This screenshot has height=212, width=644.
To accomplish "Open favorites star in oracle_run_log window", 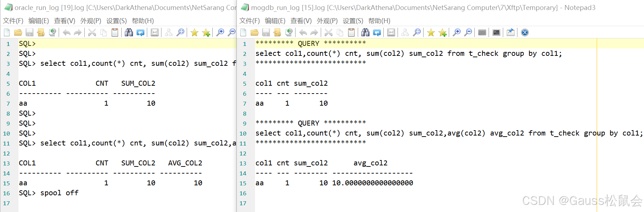I will point(195,33).
